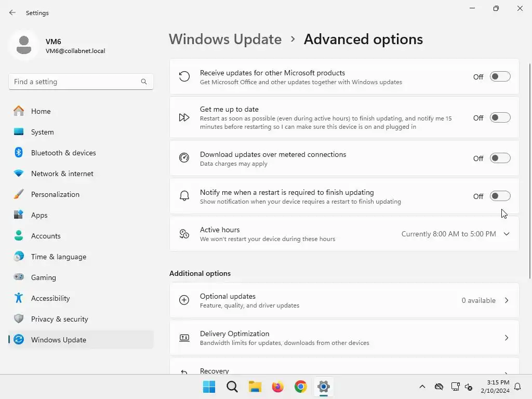Open Optional updates via its chevron arrow

507,300
